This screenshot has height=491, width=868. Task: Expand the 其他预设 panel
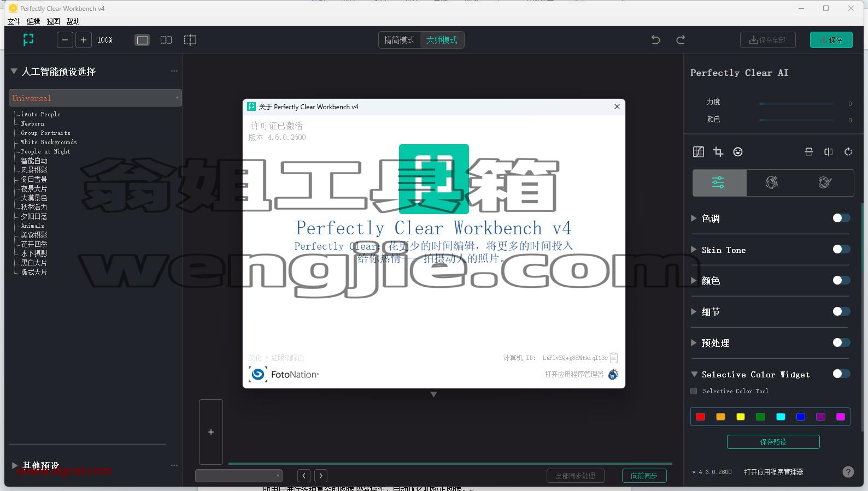point(14,465)
